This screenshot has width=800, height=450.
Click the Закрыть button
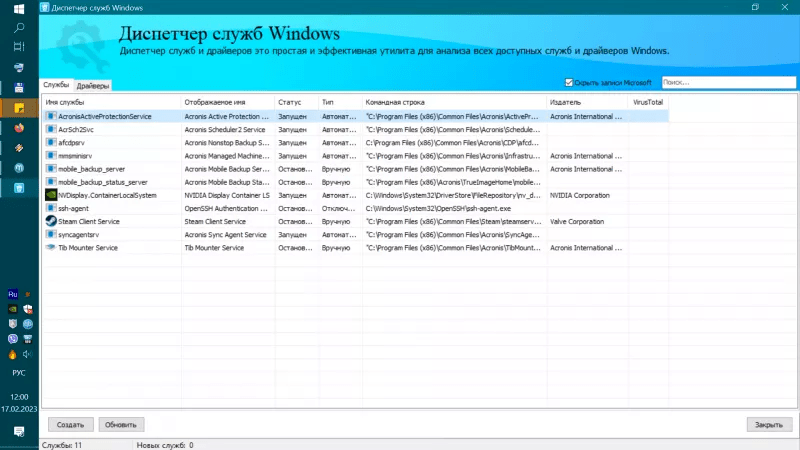coord(769,424)
